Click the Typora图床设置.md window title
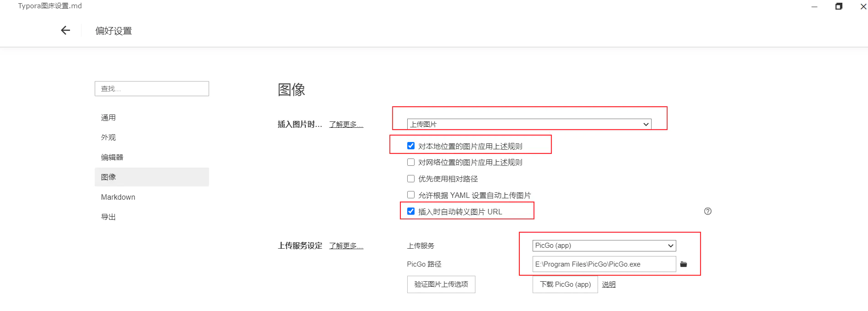 coord(50,6)
